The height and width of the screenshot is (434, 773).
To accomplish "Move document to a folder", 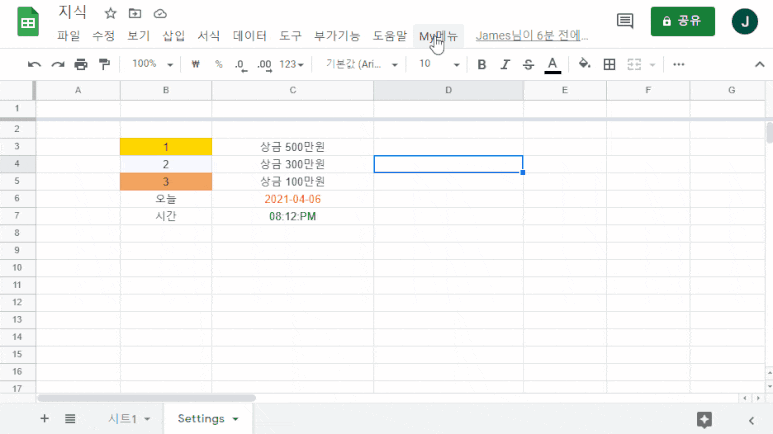I will click(135, 14).
